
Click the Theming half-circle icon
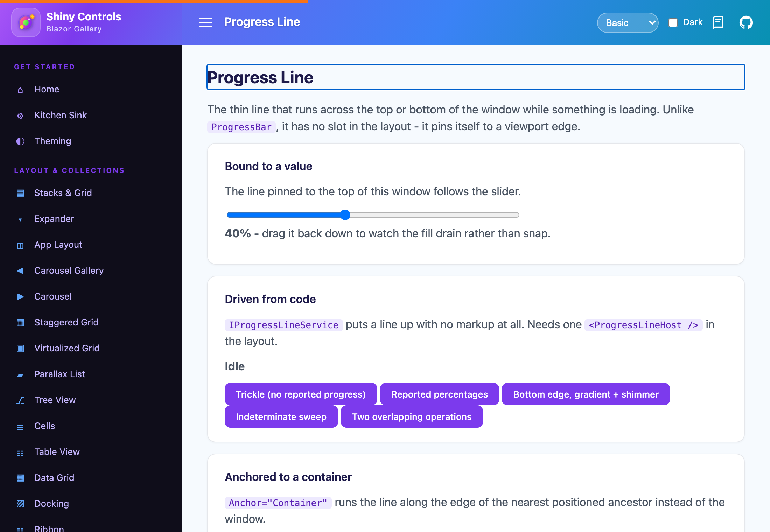20,141
